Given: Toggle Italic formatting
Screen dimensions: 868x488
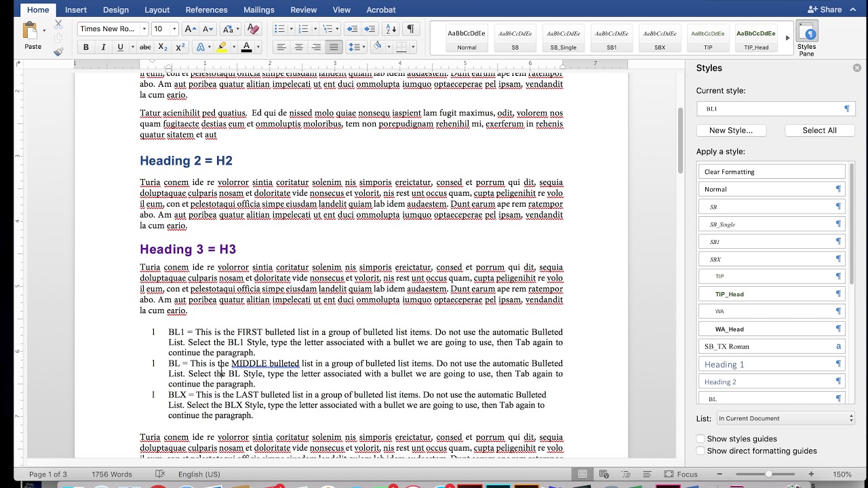Looking at the screenshot, I should tap(103, 47).
